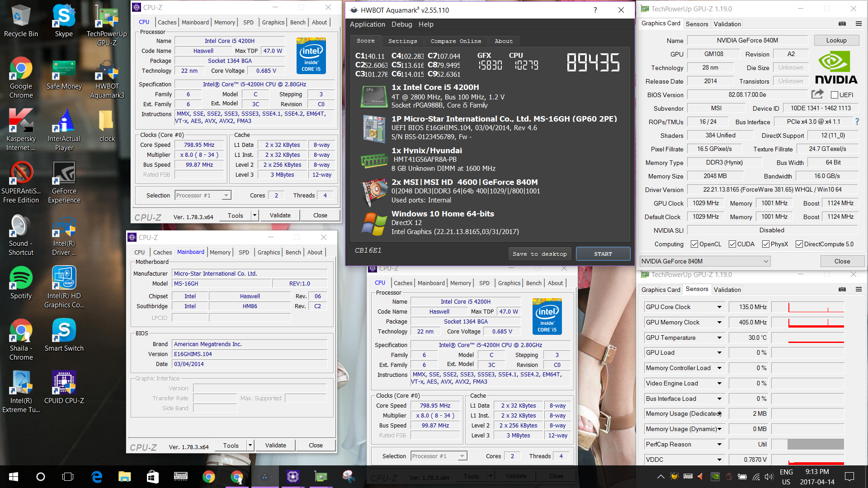Open the Recycle Bin desktop icon
The width and height of the screenshot is (868, 488).
[21, 21]
